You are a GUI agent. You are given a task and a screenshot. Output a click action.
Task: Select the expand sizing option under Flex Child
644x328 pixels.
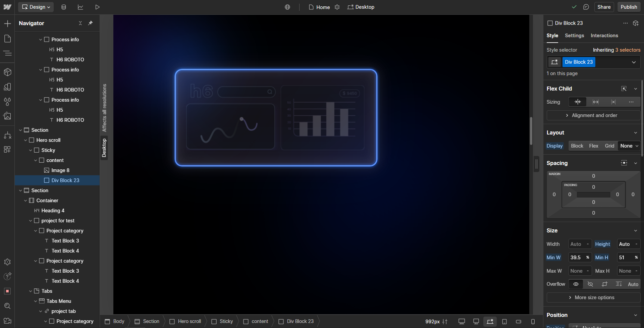[x=596, y=102]
